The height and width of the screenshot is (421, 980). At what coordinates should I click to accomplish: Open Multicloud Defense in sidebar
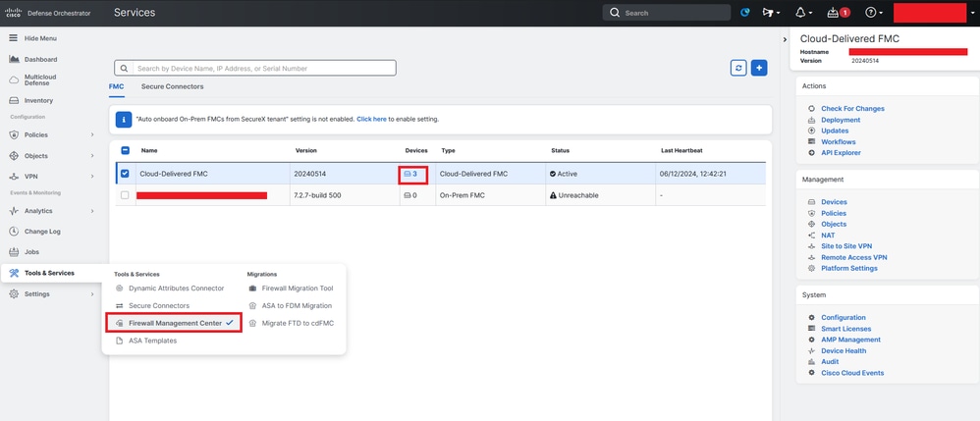40,79
